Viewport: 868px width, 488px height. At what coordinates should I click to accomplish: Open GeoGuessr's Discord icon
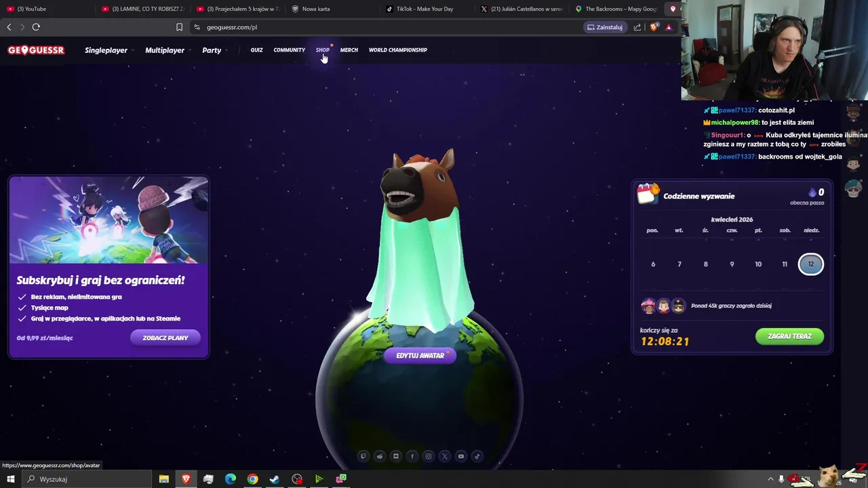[396, 456]
